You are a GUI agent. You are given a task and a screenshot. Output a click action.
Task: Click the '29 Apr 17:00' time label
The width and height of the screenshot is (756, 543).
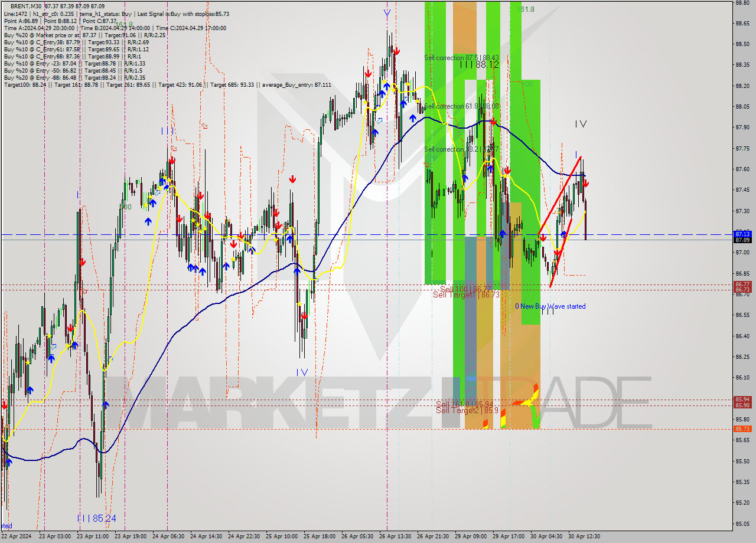coord(508,537)
